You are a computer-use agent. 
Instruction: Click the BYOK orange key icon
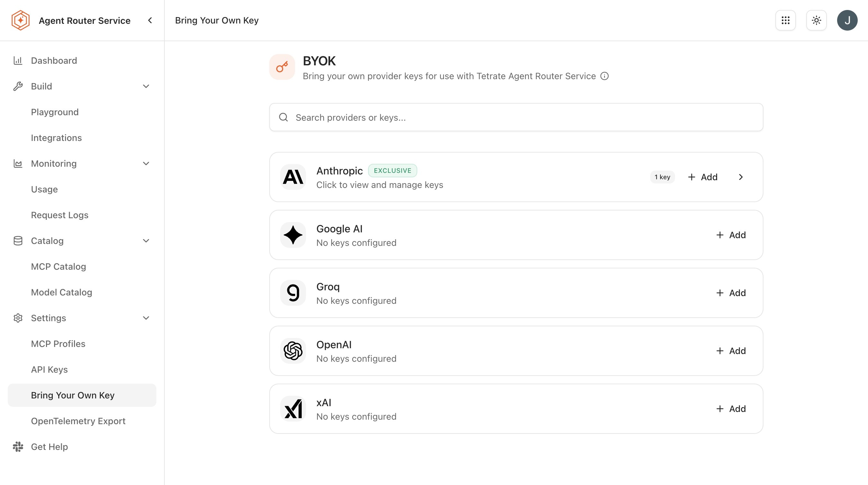click(x=282, y=67)
